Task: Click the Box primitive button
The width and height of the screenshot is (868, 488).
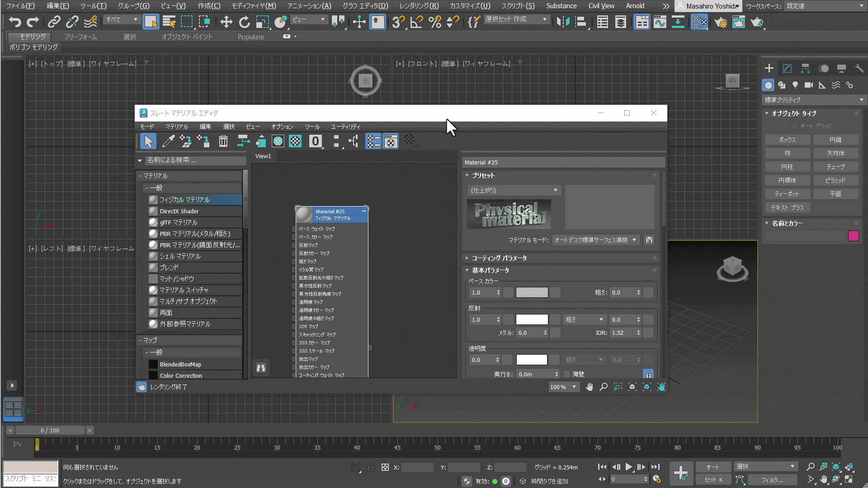Action: click(787, 140)
